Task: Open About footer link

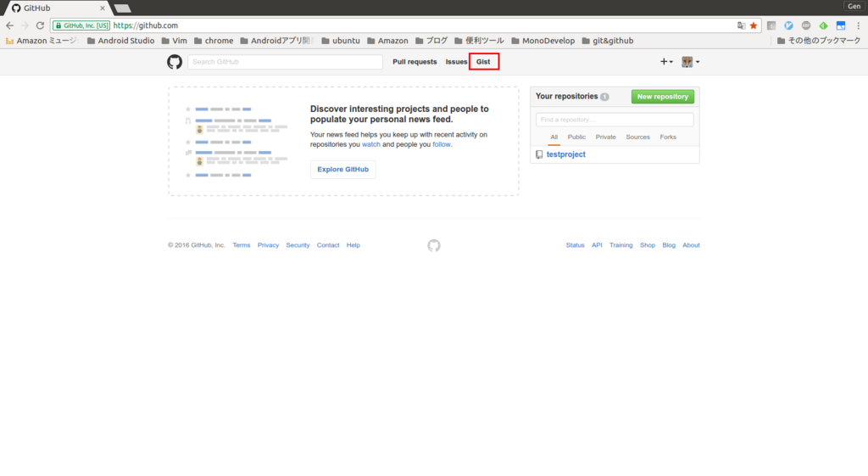Action: tap(691, 245)
